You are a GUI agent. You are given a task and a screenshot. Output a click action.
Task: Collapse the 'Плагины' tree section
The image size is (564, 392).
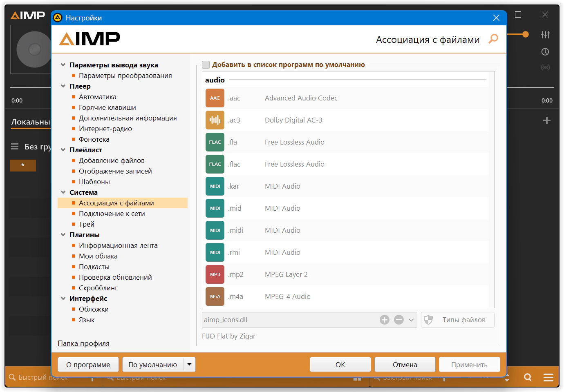coord(63,235)
